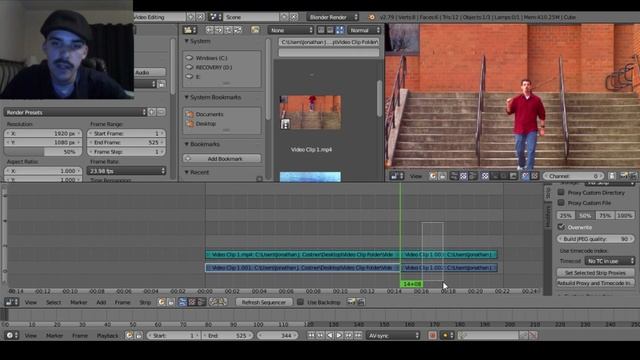The image size is (640, 360).
Task: Play animation forward in timeline
Action: tap(340, 336)
